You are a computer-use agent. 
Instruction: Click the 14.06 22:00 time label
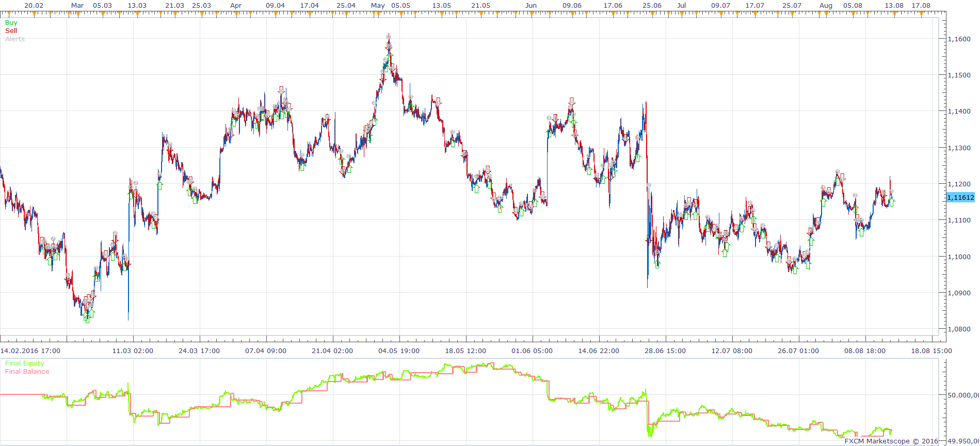tap(599, 351)
